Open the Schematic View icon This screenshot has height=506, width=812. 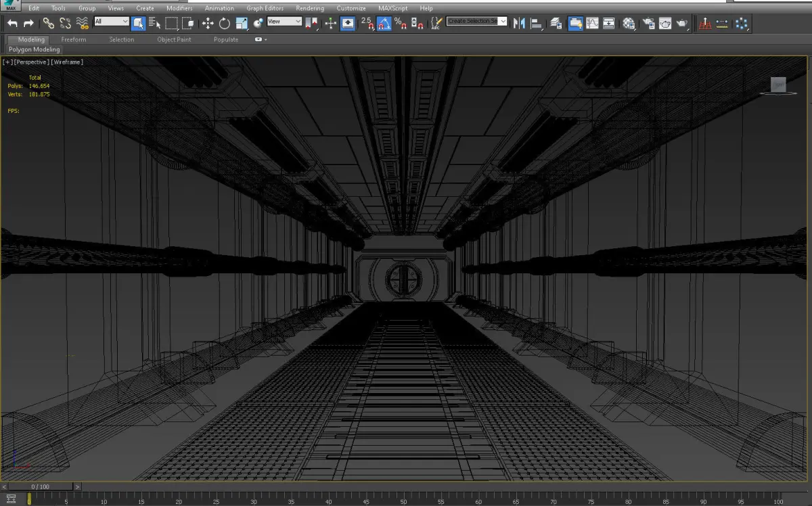(x=609, y=23)
